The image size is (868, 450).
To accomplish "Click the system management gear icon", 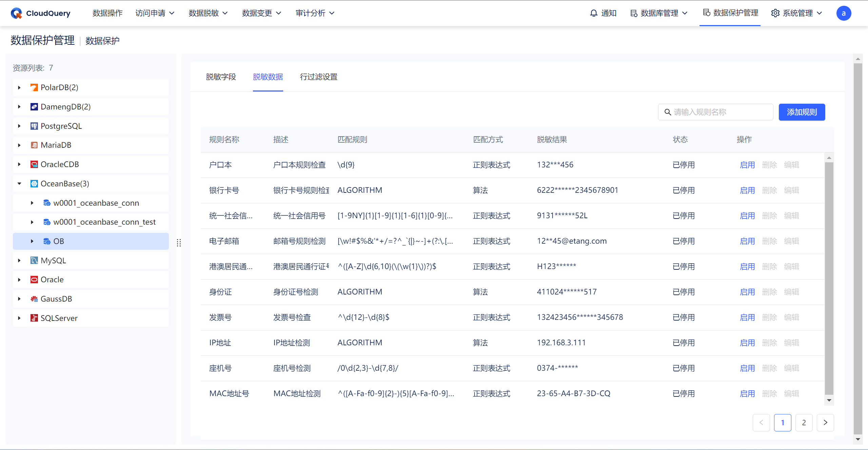I will (775, 13).
